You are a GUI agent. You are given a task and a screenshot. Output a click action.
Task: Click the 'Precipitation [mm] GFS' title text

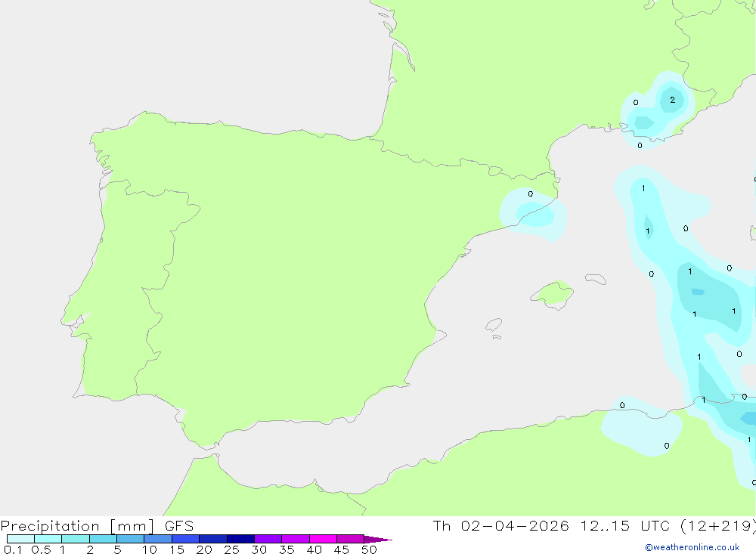(x=97, y=526)
